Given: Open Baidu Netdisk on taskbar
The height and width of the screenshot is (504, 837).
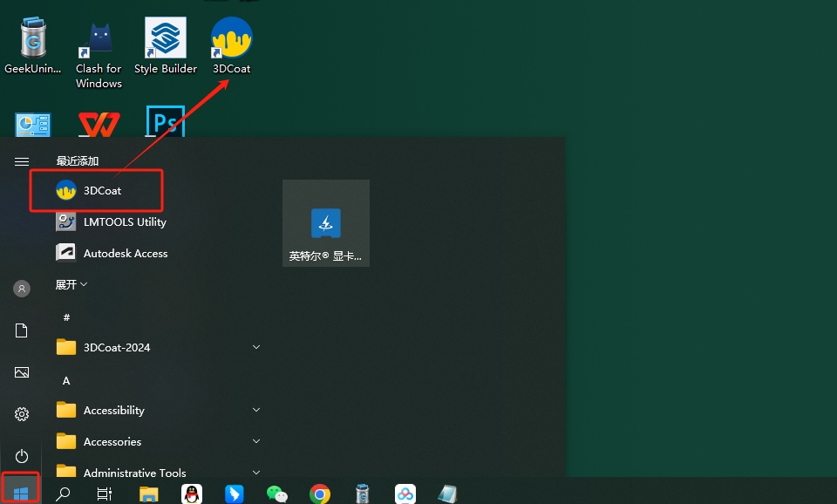Looking at the screenshot, I should tap(405, 494).
